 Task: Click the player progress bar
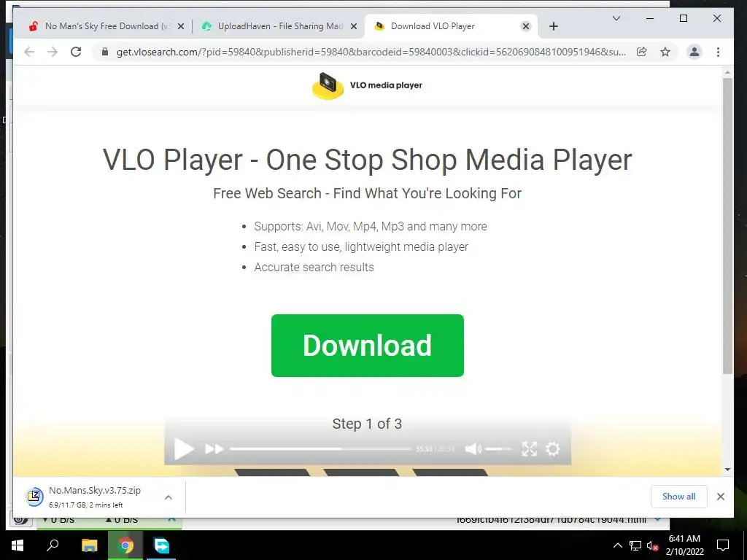[x=321, y=448]
